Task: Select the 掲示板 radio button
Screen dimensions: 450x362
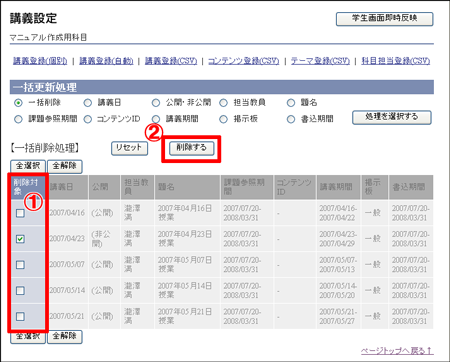Action: [223, 119]
